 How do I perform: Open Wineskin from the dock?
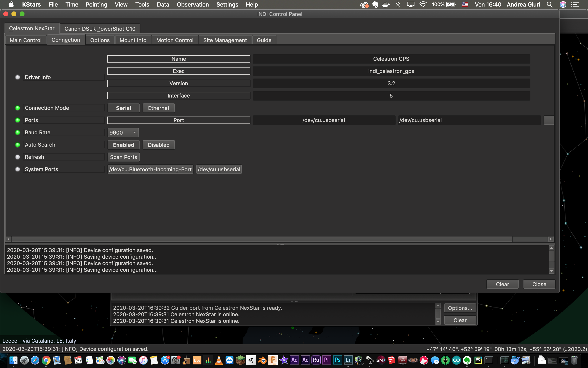(402, 360)
